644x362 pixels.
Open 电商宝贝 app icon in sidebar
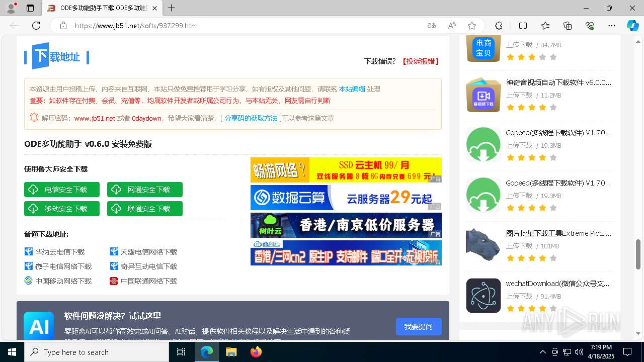tap(484, 49)
